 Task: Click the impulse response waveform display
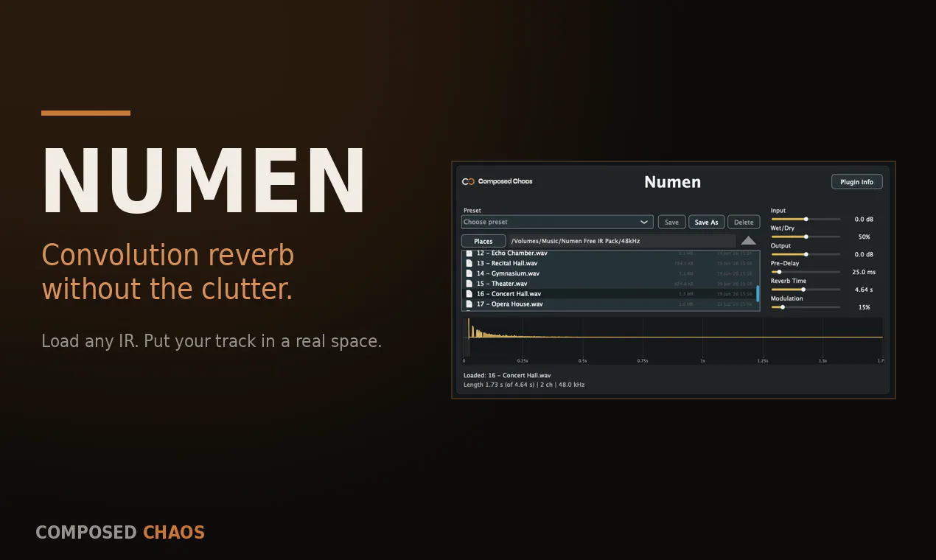673,340
